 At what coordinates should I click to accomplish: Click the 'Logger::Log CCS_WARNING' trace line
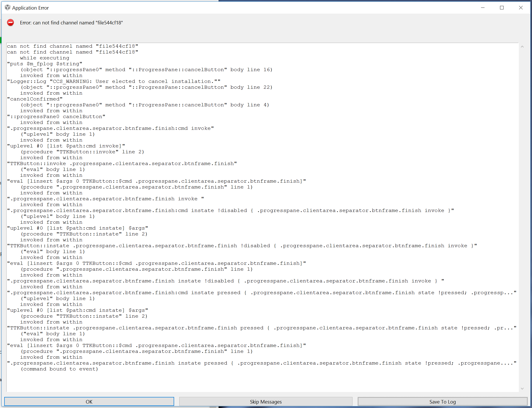coord(114,81)
